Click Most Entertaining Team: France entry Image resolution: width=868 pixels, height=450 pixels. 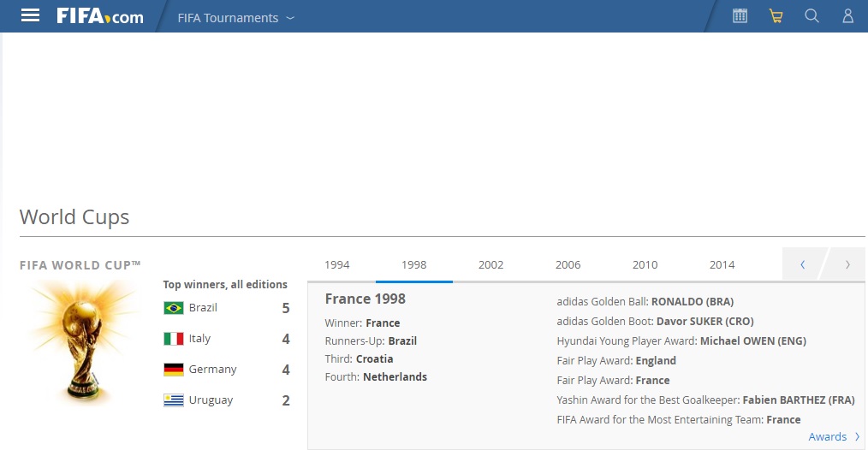click(x=679, y=419)
